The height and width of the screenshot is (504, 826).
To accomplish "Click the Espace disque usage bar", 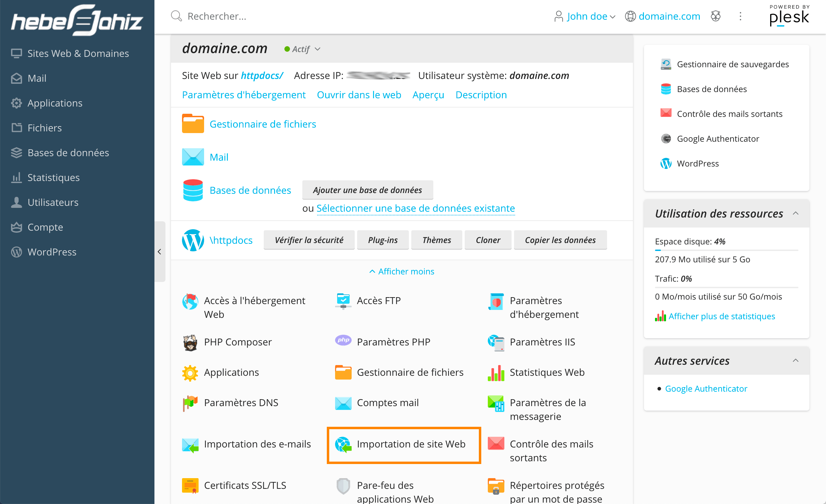I will click(x=726, y=250).
